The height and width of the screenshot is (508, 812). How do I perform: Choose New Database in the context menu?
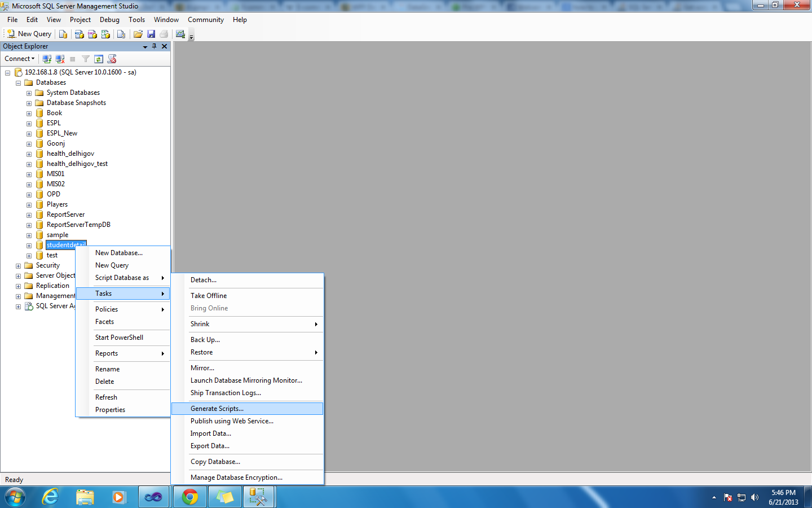(123, 253)
